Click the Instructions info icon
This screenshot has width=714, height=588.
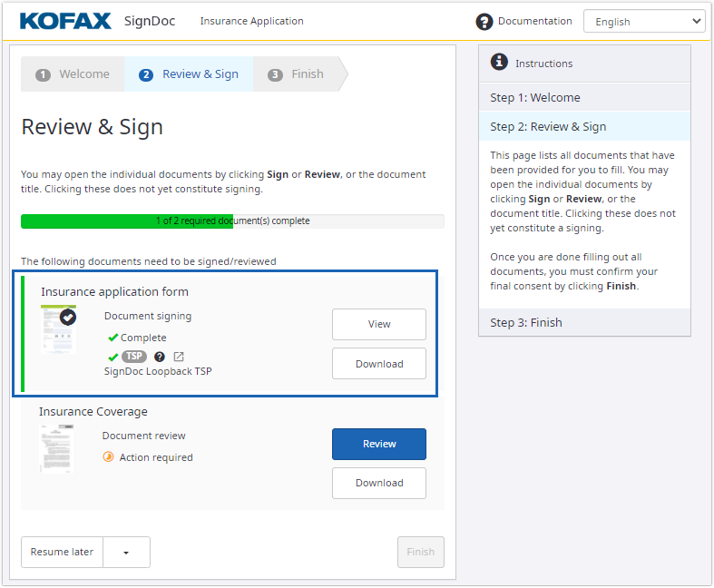[499, 63]
